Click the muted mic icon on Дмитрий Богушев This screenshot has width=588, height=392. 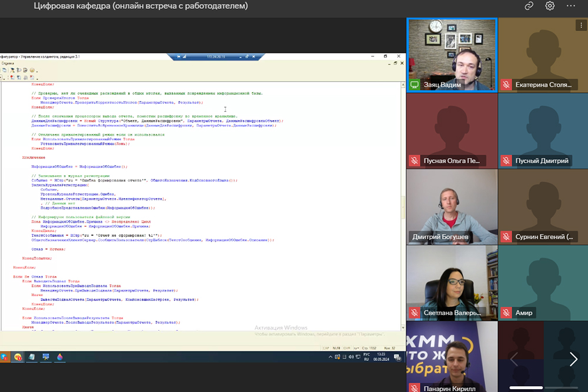pyautogui.click(x=415, y=237)
